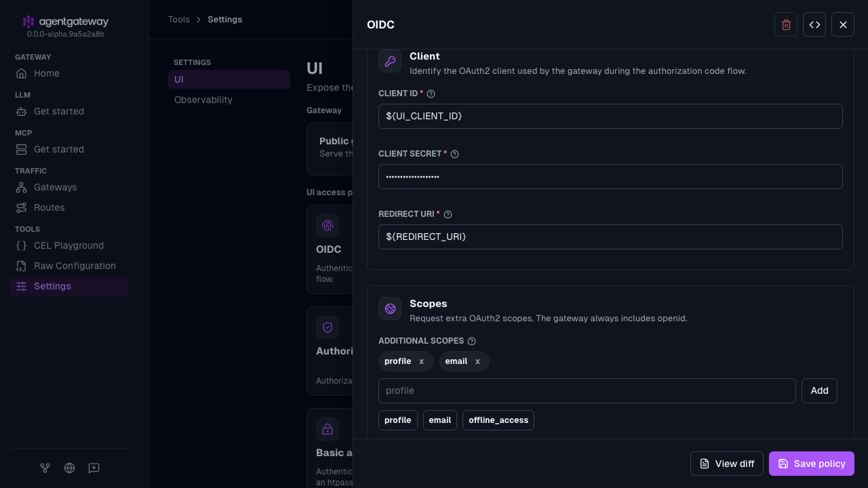This screenshot has width=868, height=488.
Task: Click the Add scope button
Action: tap(819, 390)
